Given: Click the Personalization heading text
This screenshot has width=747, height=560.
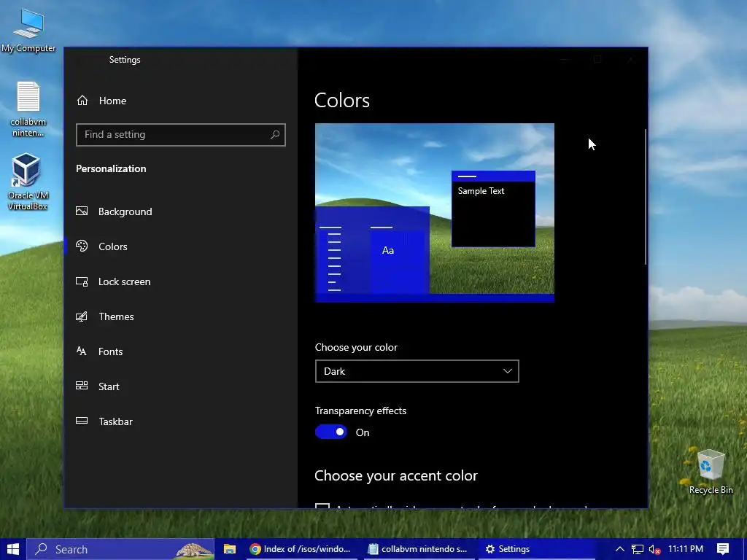Looking at the screenshot, I should coord(111,168).
